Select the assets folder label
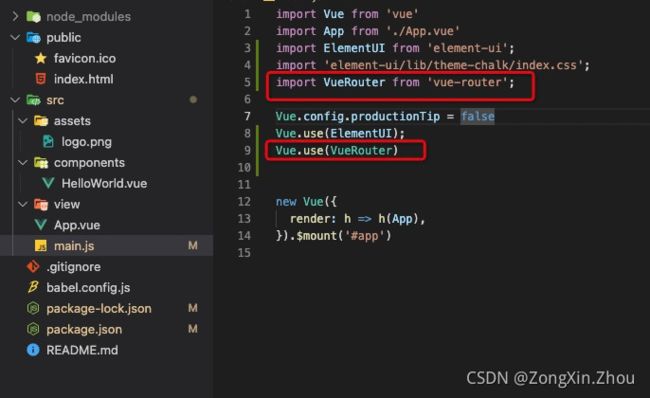 point(72,121)
